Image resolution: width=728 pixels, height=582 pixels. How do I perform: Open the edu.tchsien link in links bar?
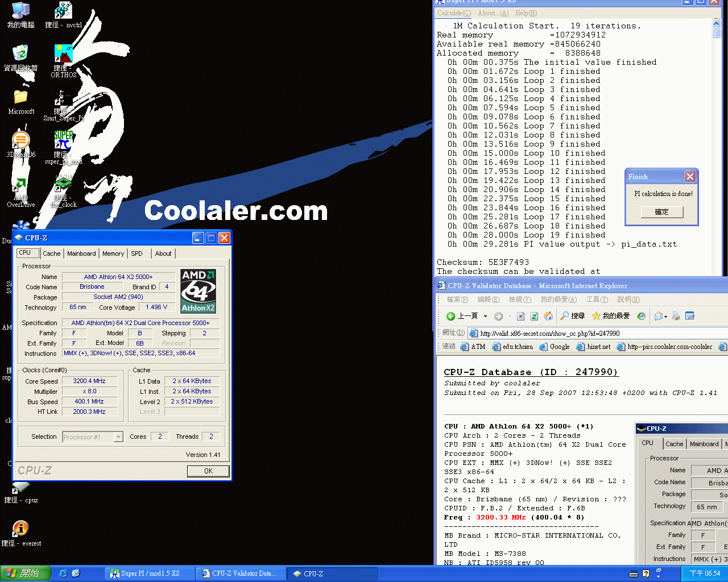tap(512, 347)
